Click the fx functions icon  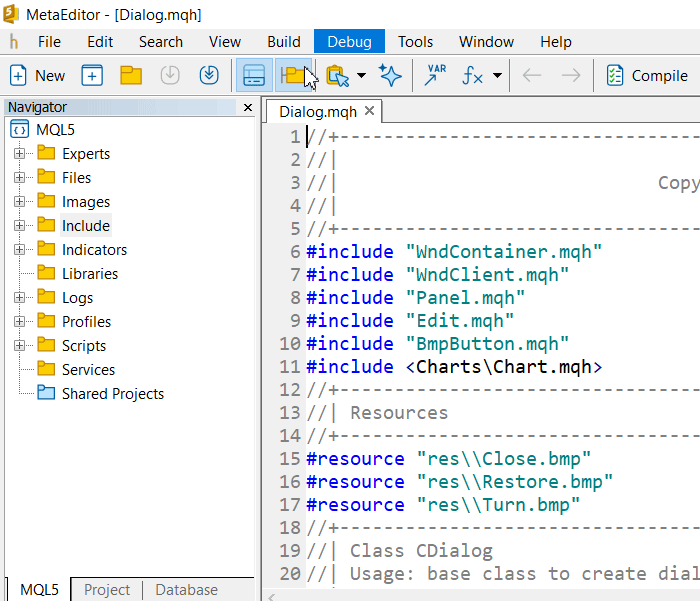point(472,75)
